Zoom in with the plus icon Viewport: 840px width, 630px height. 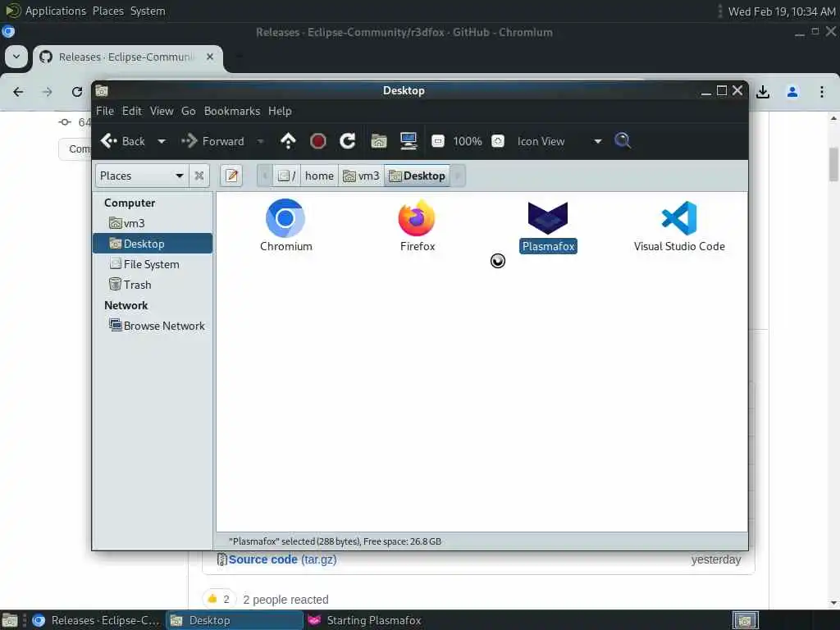click(x=498, y=141)
